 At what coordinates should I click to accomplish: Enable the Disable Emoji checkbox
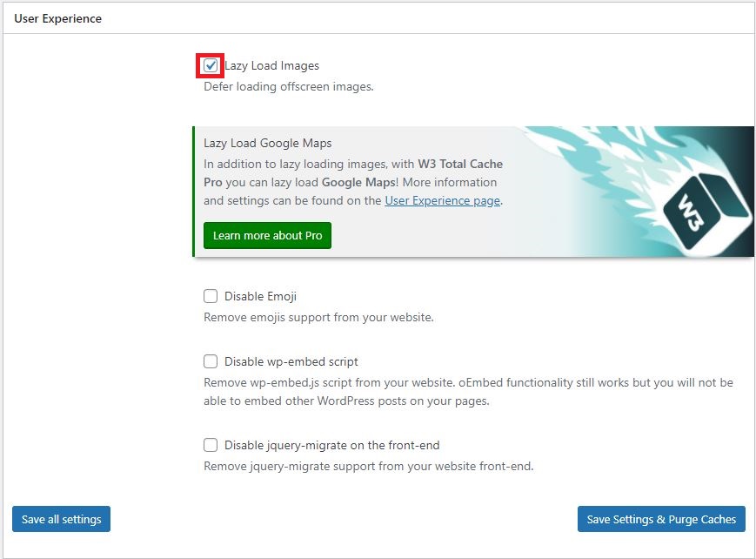coord(211,296)
